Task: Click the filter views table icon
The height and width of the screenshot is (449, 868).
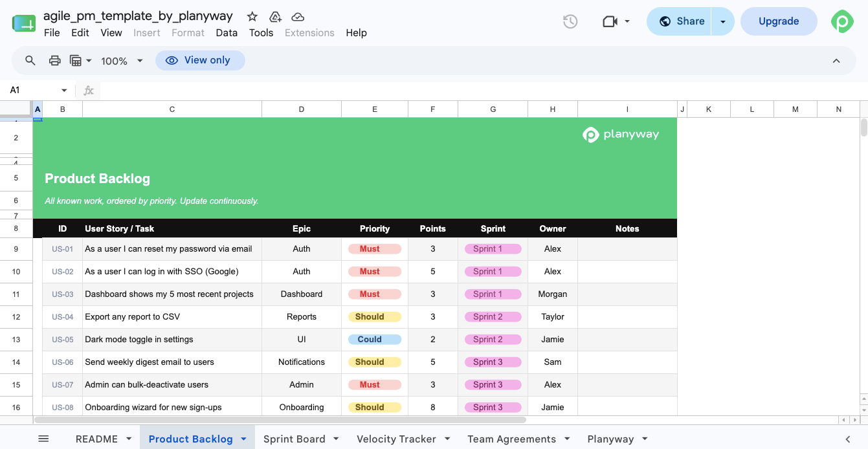Action: (76, 60)
